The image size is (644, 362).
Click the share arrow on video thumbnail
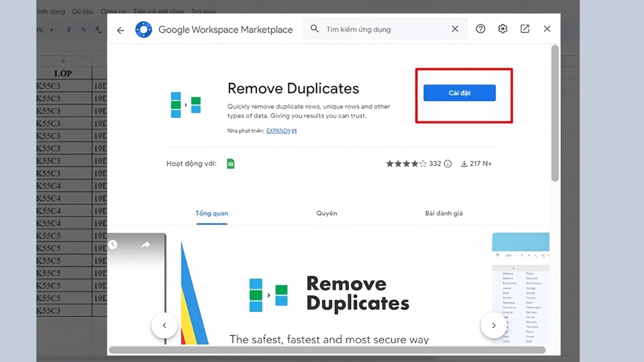(x=145, y=245)
